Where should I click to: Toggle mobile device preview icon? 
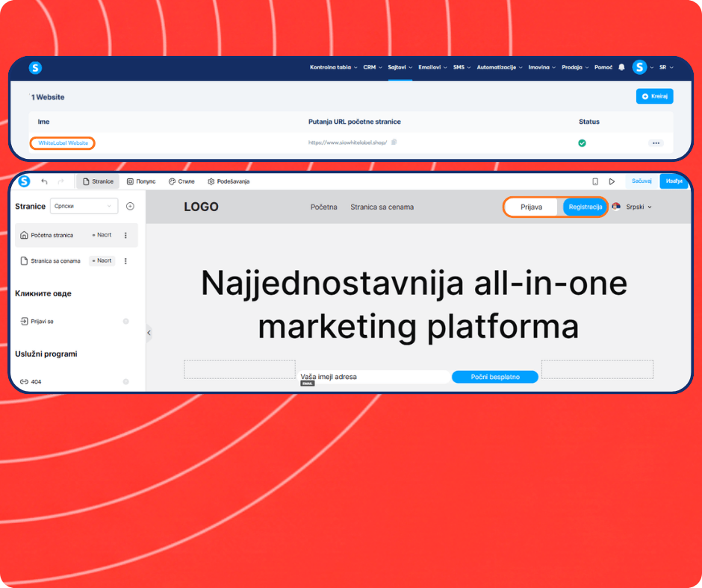[595, 181]
